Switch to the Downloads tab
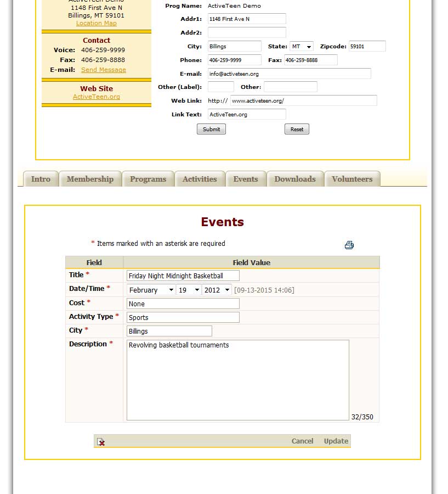 [295, 179]
